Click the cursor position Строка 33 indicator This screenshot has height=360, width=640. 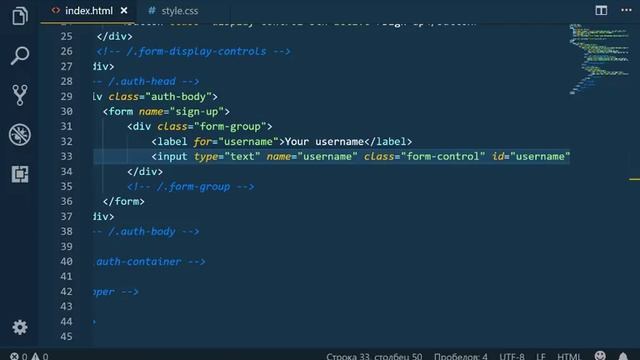(x=374, y=356)
